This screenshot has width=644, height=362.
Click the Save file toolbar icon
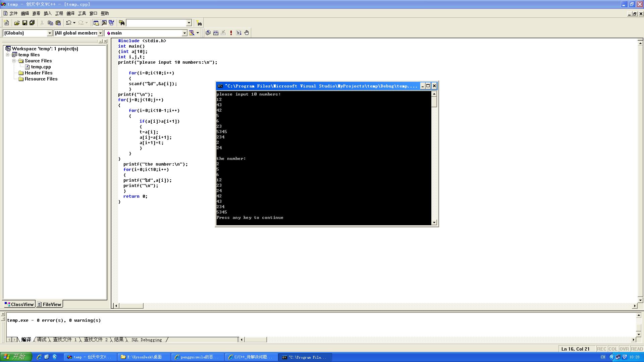25,23
